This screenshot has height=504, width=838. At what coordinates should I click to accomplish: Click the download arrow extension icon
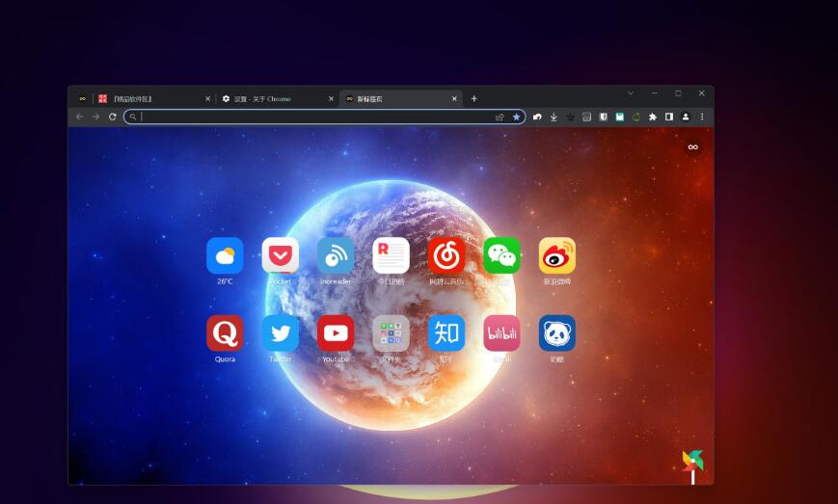click(554, 117)
